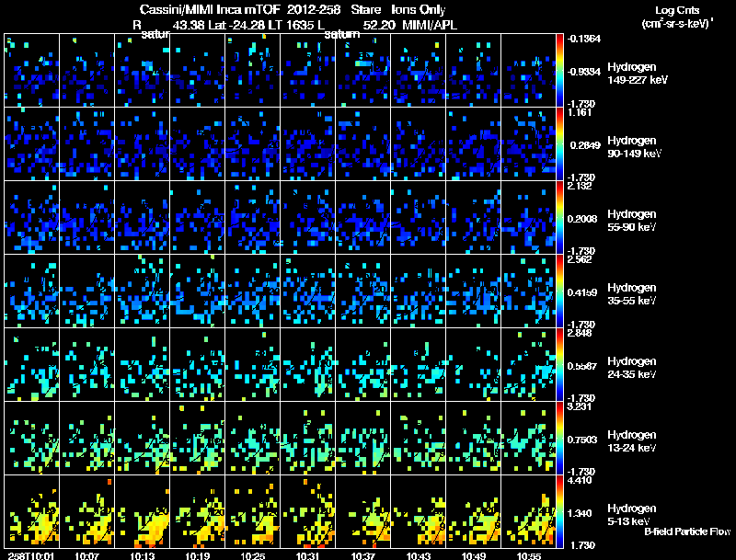Click the Hydrogen 13-24 keV panel at 10:37
The image size is (736, 560).
click(x=363, y=438)
